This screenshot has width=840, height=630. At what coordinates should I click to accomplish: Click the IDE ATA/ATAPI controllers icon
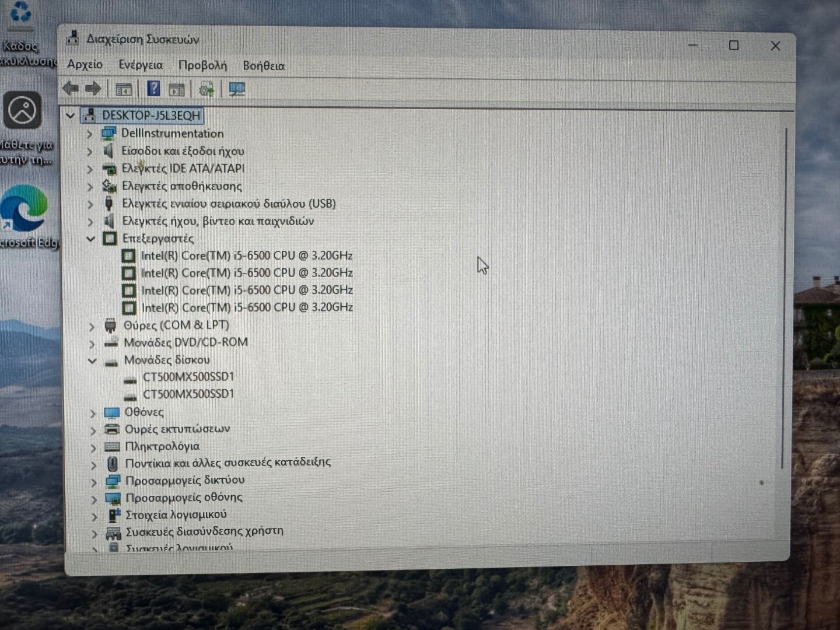[109, 169]
